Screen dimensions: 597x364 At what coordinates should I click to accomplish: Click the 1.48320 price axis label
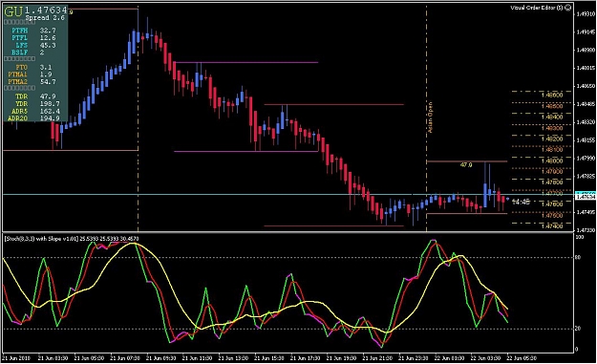click(x=586, y=122)
